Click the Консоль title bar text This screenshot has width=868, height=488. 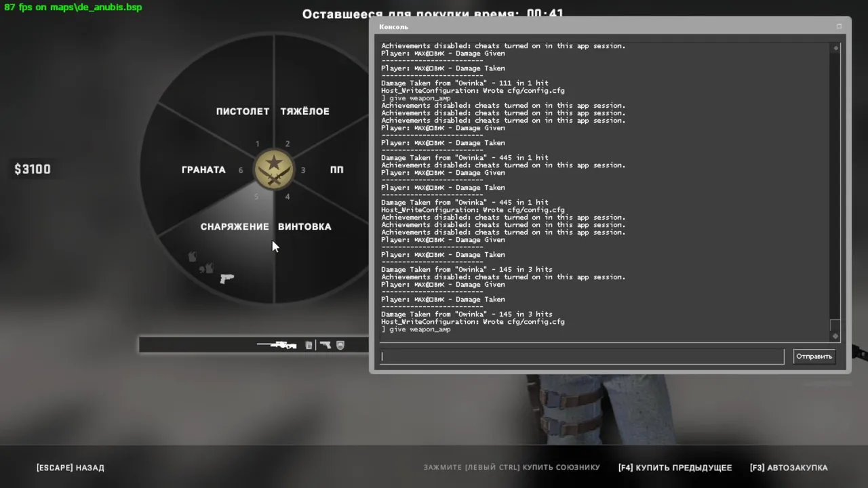coord(393,27)
